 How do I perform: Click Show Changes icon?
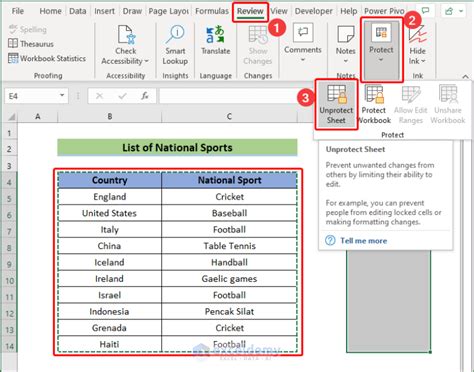pyautogui.click(x=258, y=35)
